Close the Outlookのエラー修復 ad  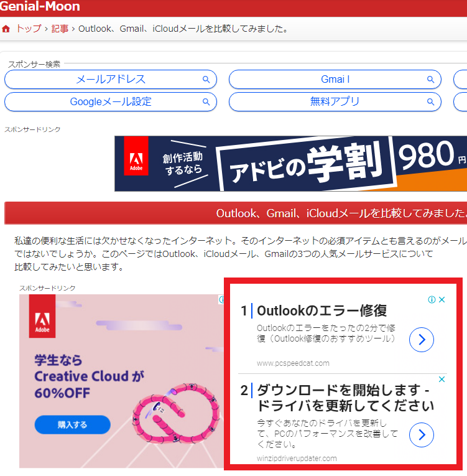[x=442, y=300]
